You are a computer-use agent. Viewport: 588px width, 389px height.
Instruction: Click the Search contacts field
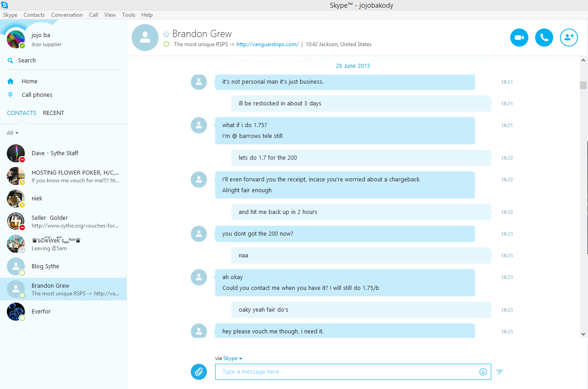(63, 61)
